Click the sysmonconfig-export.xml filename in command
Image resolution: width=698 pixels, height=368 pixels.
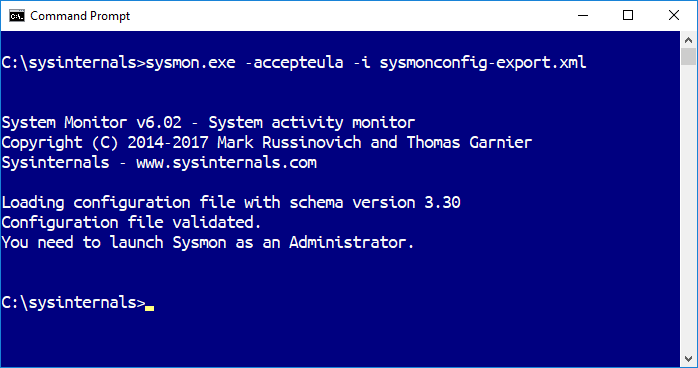(483, 63)
